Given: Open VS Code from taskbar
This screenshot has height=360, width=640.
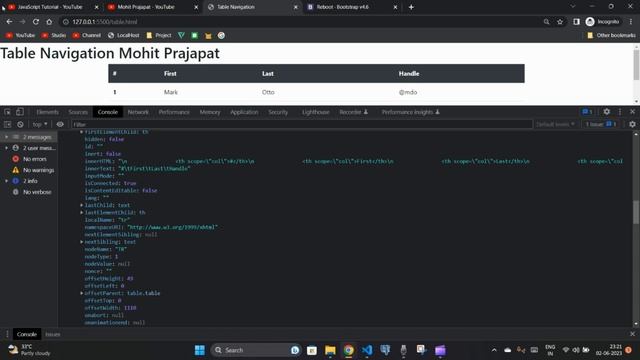Looking at the screenshot, I should (367, 350).
